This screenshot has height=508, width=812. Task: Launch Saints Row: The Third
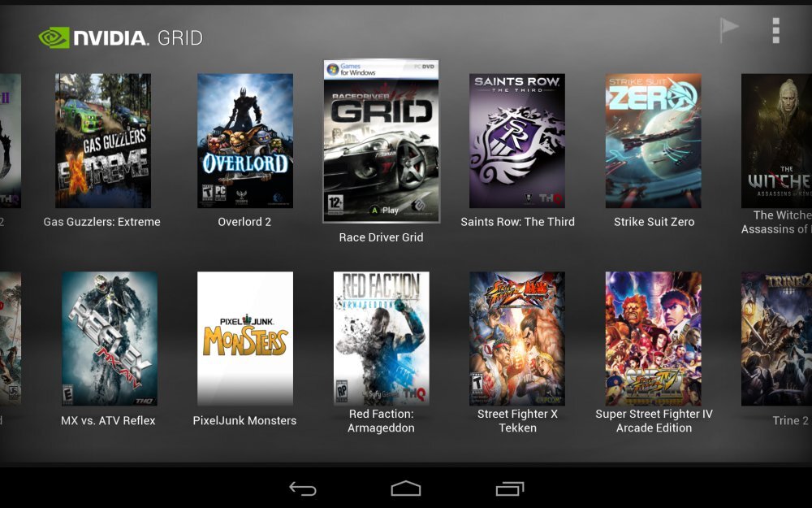click(517, 138)
